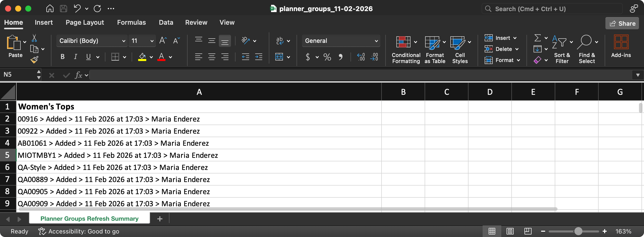
Task: Open Conditional Formatting options
Action: [405, 49]
